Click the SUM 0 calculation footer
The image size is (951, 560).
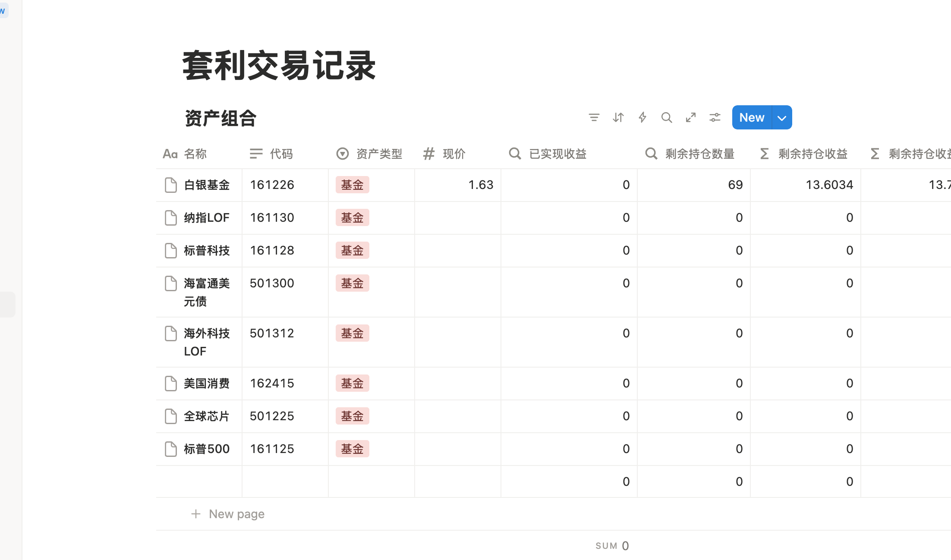click(x=612, y=546)
